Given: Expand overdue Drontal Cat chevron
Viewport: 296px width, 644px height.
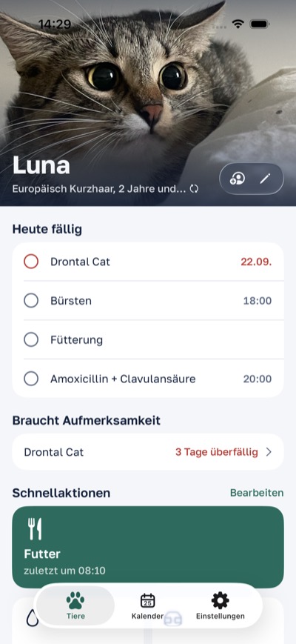Looking at the screenshot, I should point(269,452).
